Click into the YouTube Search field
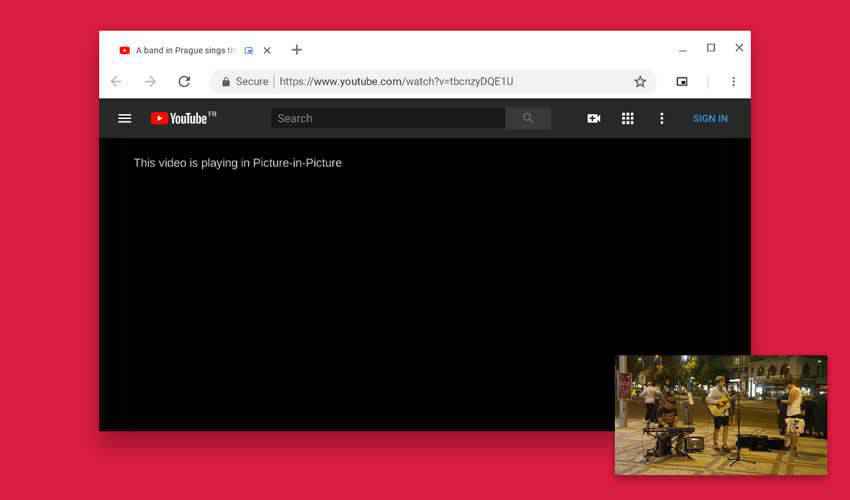This screenshot has height=500, width=850. click(x=388, y=118)
